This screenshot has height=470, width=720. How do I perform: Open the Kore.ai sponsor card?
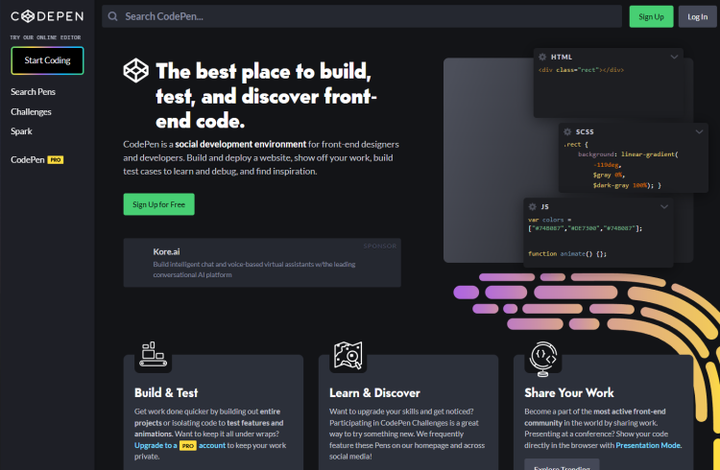(x=262, y=263)
